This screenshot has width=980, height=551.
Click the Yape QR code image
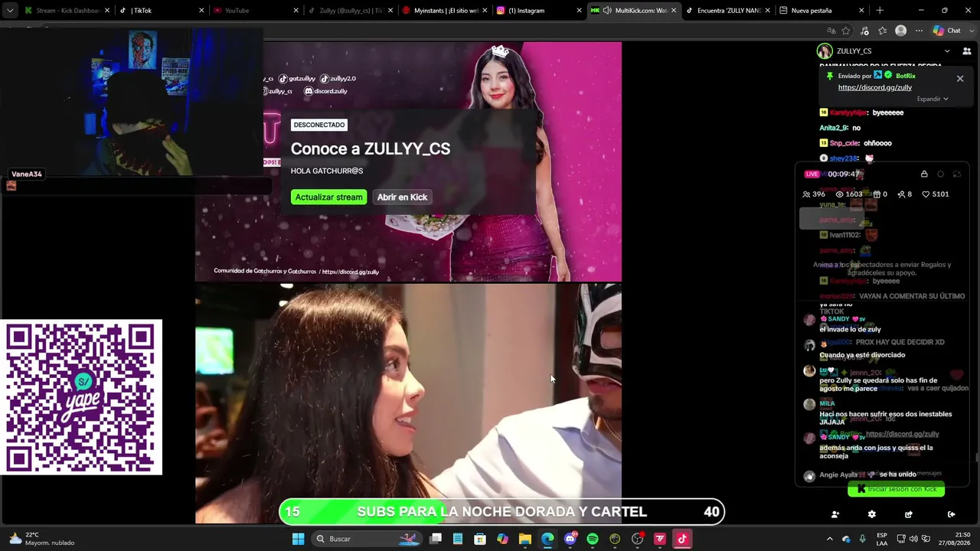pos(81,397)
